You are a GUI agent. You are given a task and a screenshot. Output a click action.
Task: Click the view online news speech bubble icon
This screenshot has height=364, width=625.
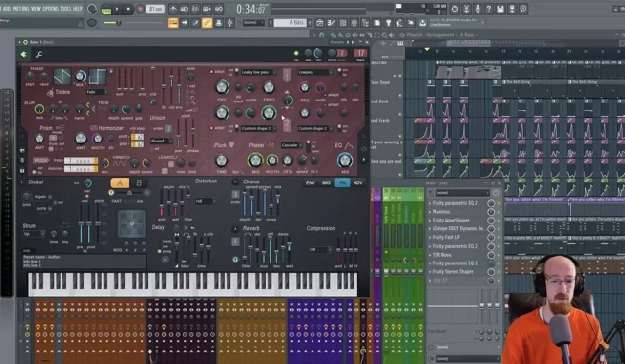click(523, 9)
